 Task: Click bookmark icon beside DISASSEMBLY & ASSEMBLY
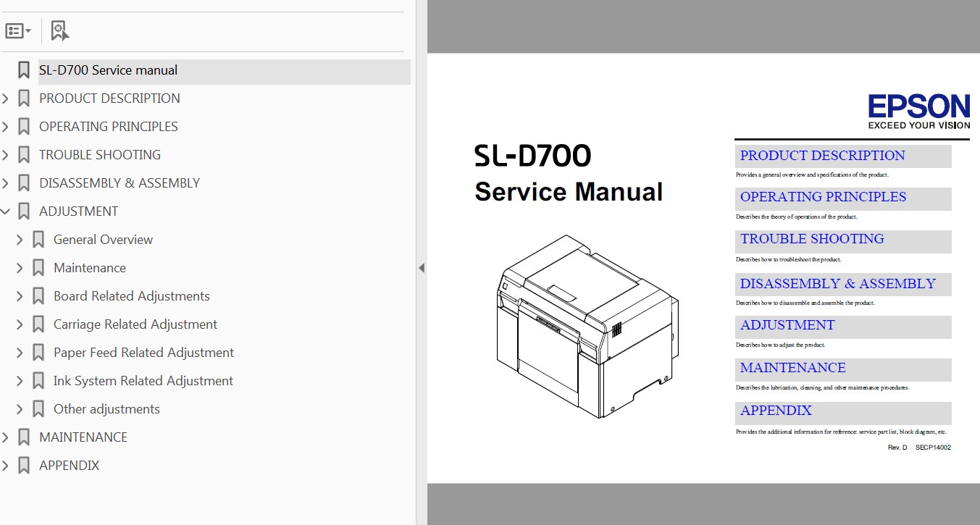click(24, 183)
